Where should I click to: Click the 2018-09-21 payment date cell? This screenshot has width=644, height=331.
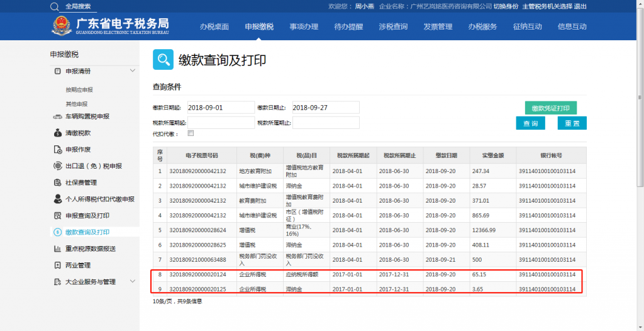(x=447, y=259)
